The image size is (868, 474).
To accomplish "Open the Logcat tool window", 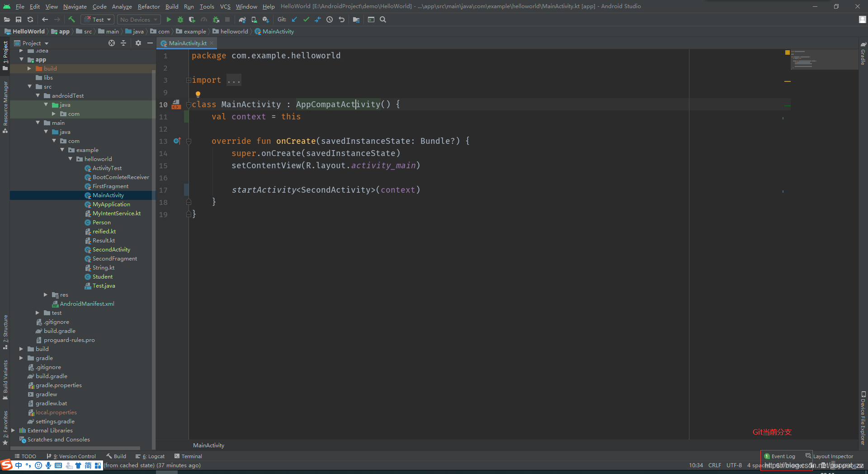I will point(150,456).
